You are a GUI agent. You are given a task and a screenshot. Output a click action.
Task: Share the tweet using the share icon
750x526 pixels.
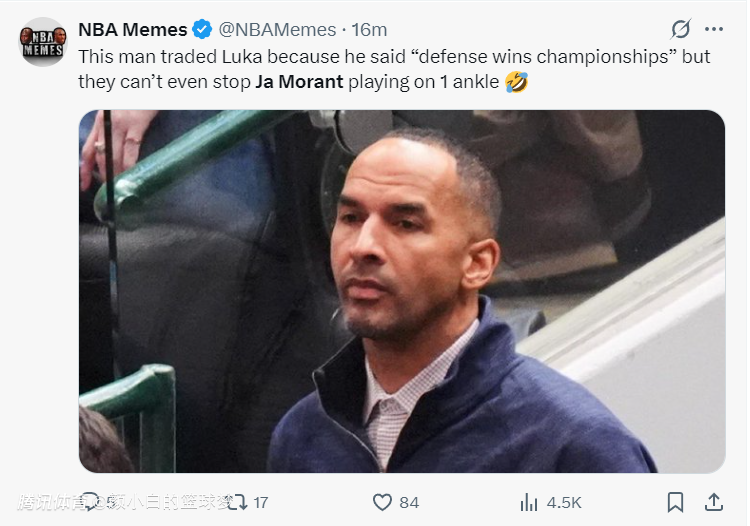714,501
